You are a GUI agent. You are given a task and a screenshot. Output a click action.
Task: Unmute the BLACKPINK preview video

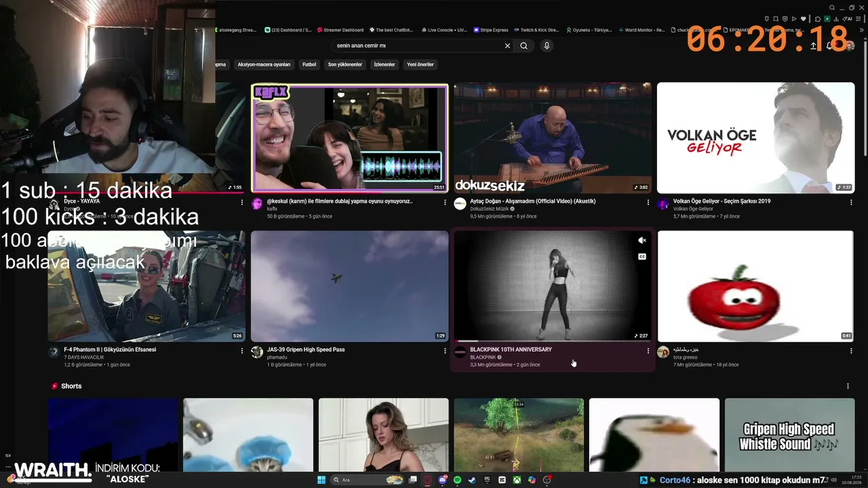click(x=642, y=241)
